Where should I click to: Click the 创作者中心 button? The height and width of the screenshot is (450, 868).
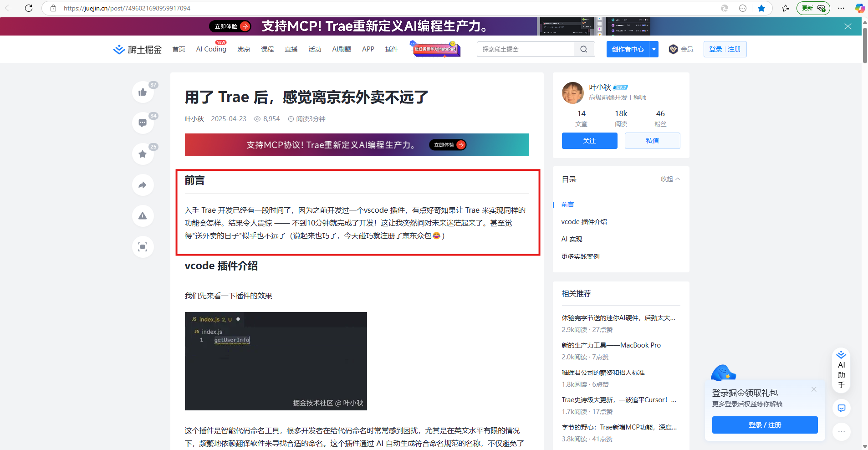coord(628,49)
